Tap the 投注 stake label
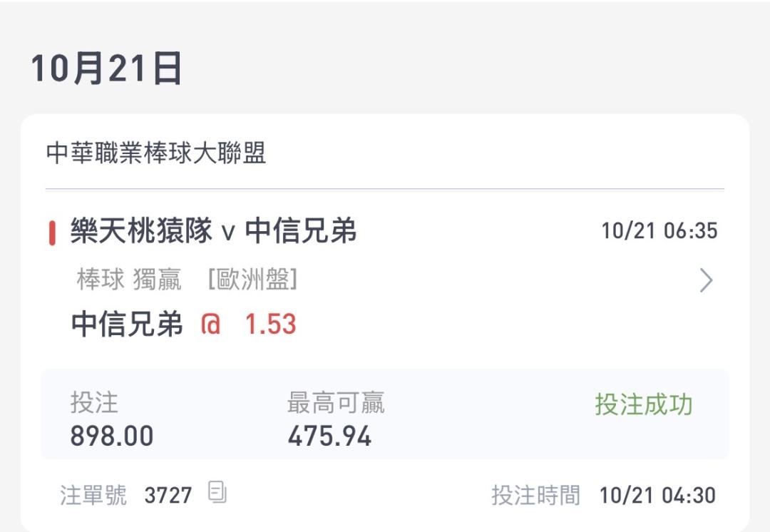This screenshot has height=532, width=770. pyautogui.click(x=94, y=403)
